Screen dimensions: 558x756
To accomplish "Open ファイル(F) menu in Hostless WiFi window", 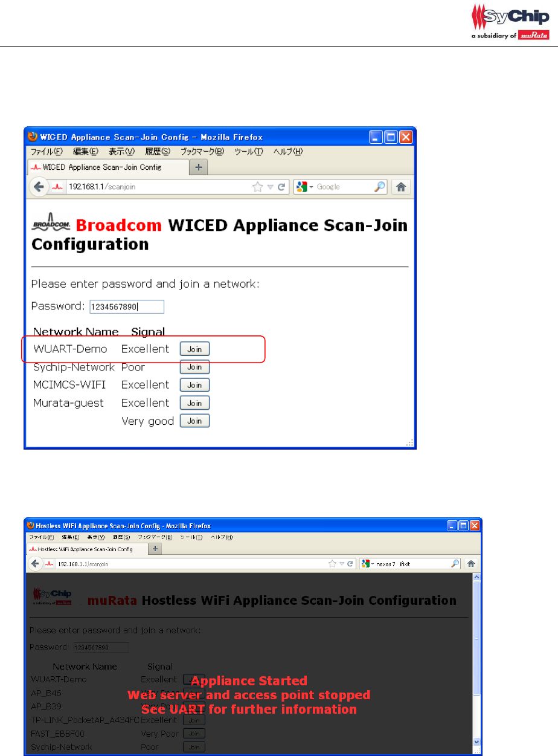I will [x=42, y=537].
